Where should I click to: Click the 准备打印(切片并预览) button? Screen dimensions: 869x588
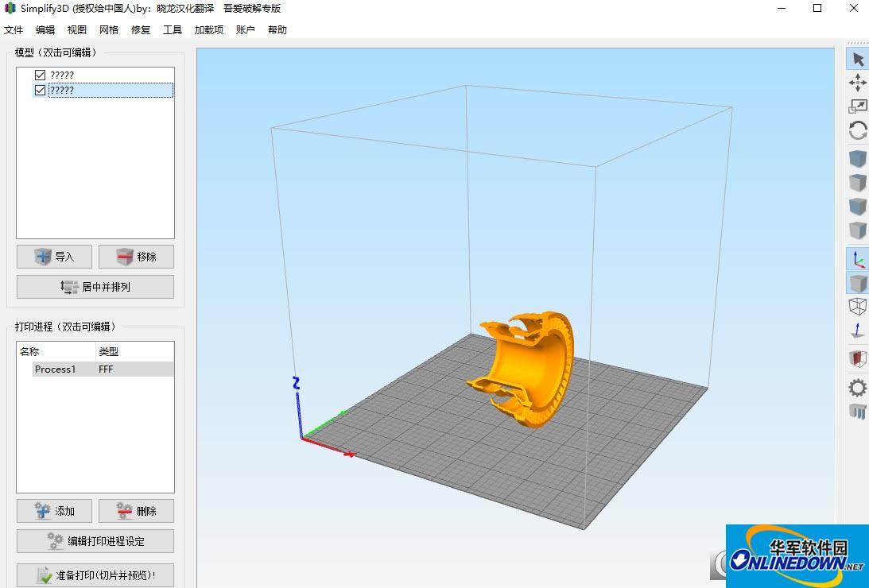pos(95,575)
